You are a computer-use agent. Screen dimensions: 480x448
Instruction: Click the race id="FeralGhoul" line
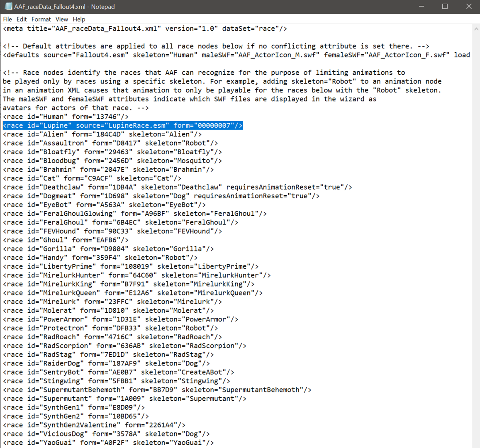tap(121, 222)
